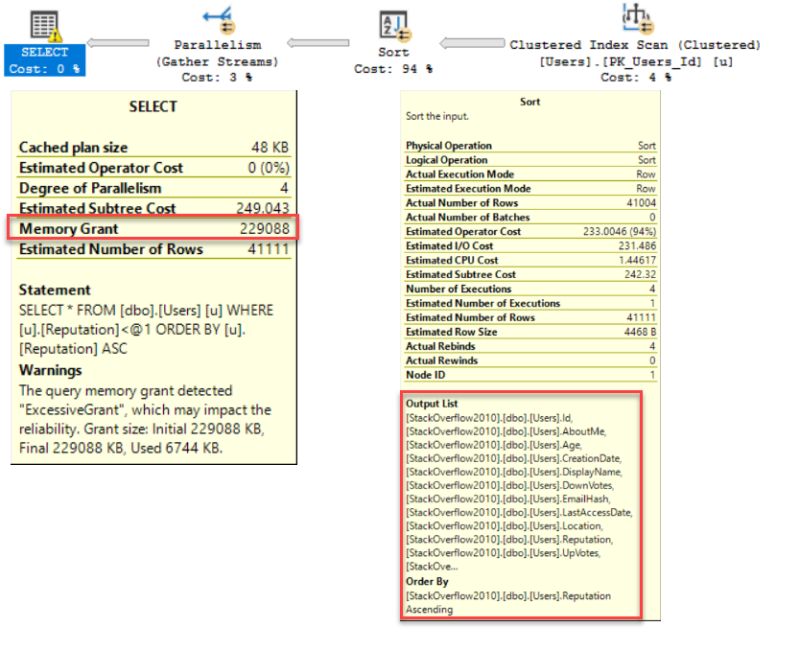Viewport: 800px width, 650px height.
Task: Click the SELECT panel title header
Action: [152, 107]
